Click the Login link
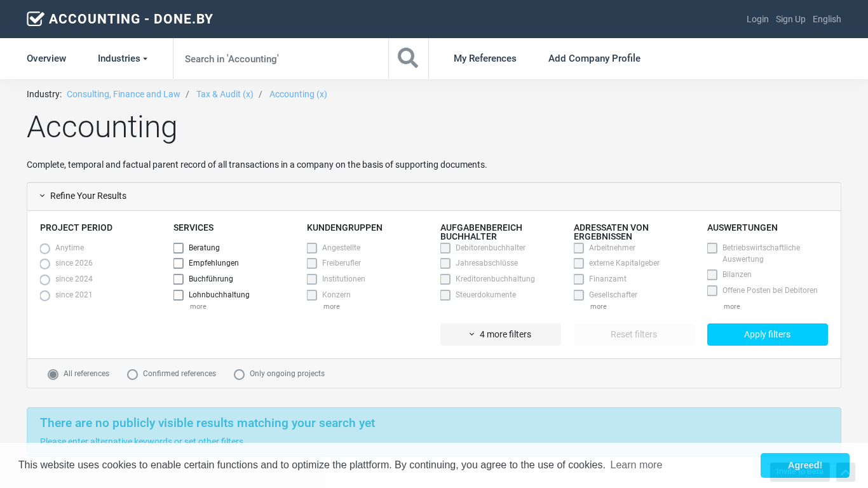Viewport: 868px width, 488px height. point(757,19)
